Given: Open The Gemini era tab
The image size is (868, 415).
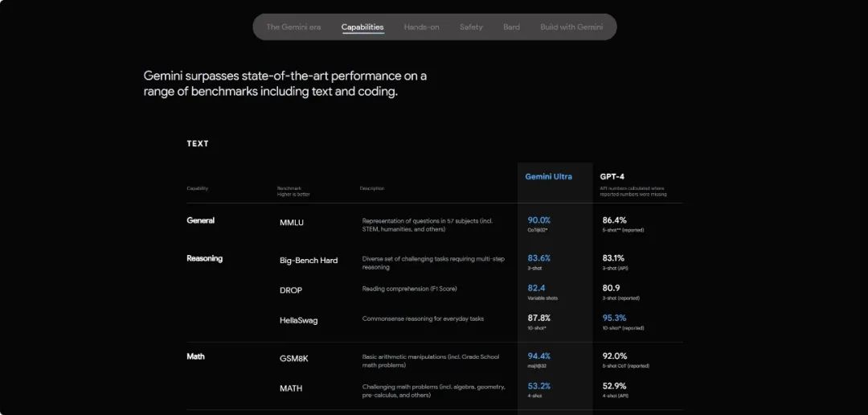Looking at the screenshot, I should click(x=293, y=27).
